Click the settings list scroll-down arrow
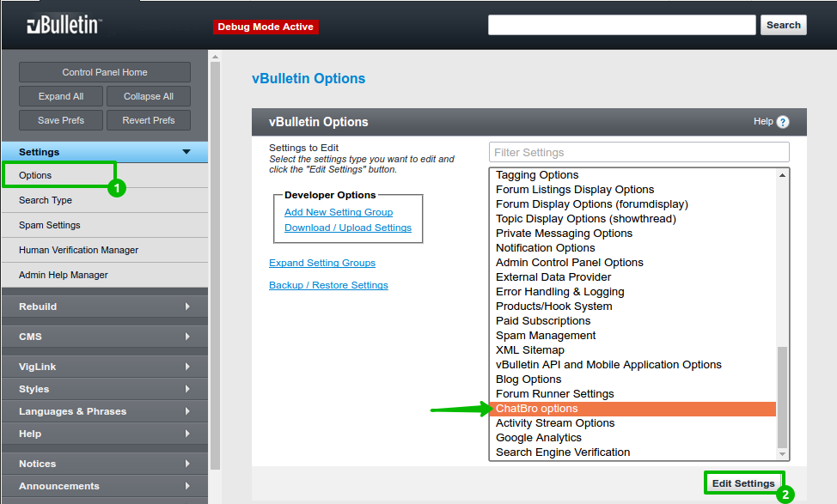Viewport: 837px width, 504px height. pos(782,454)
